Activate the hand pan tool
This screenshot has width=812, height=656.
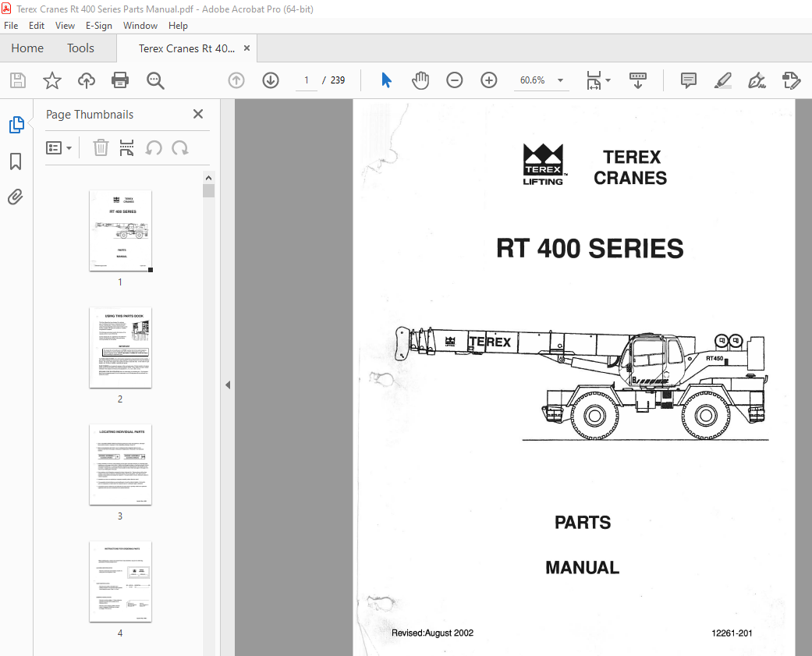(x=420, y=80)
